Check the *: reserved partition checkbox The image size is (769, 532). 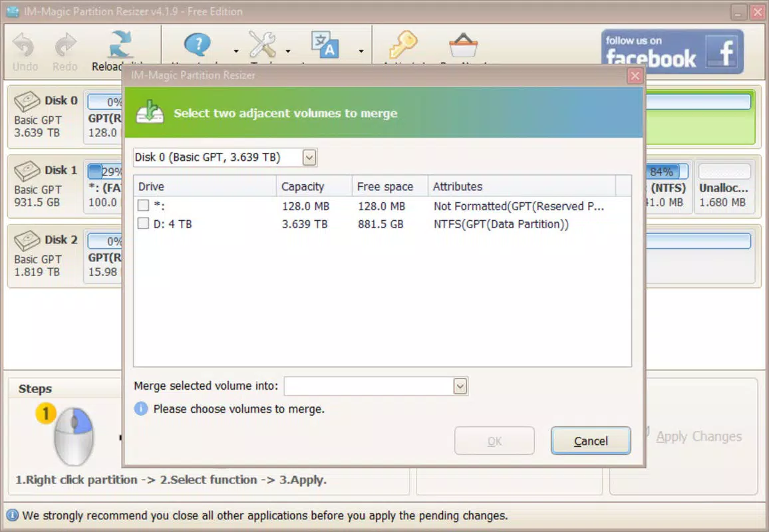tap(143, 205)
